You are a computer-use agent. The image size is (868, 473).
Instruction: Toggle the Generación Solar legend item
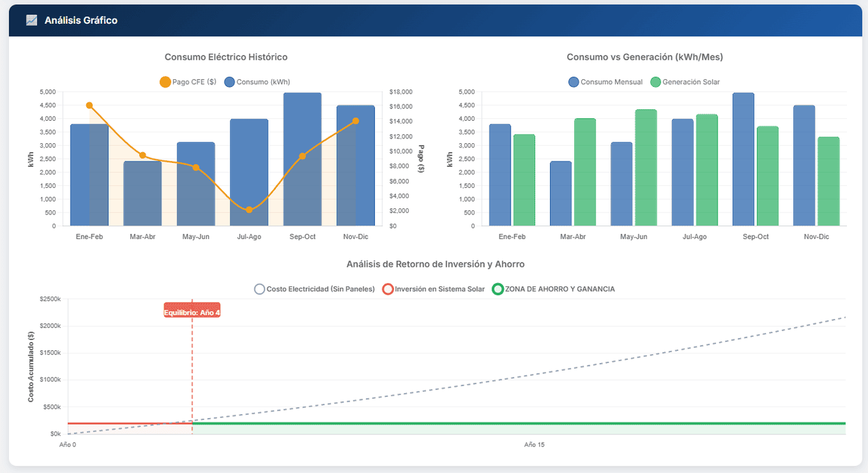click(x=685, y=82)
